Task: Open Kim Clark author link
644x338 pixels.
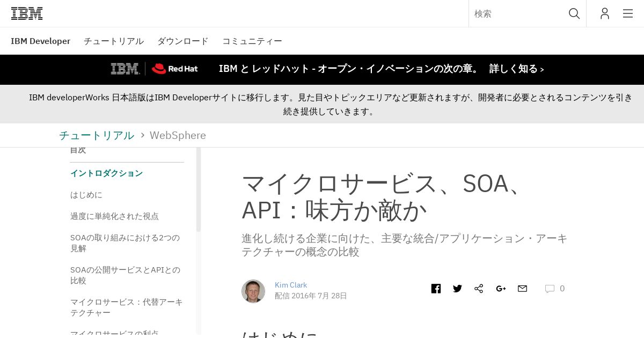Action: [291, 285]
